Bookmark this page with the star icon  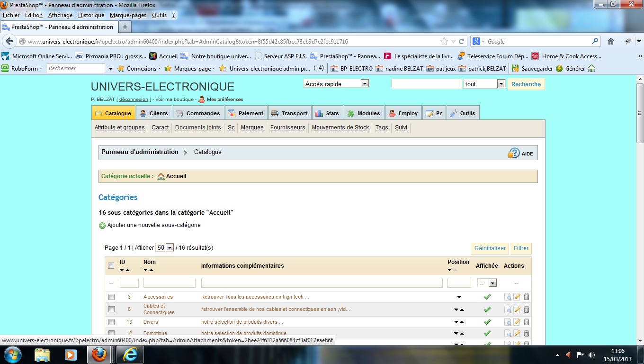444,41
